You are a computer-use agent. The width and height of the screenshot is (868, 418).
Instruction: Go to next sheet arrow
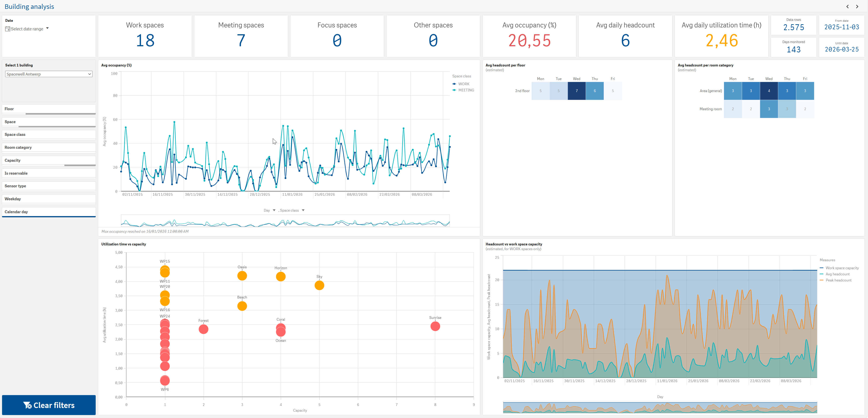tap(857, 6)
